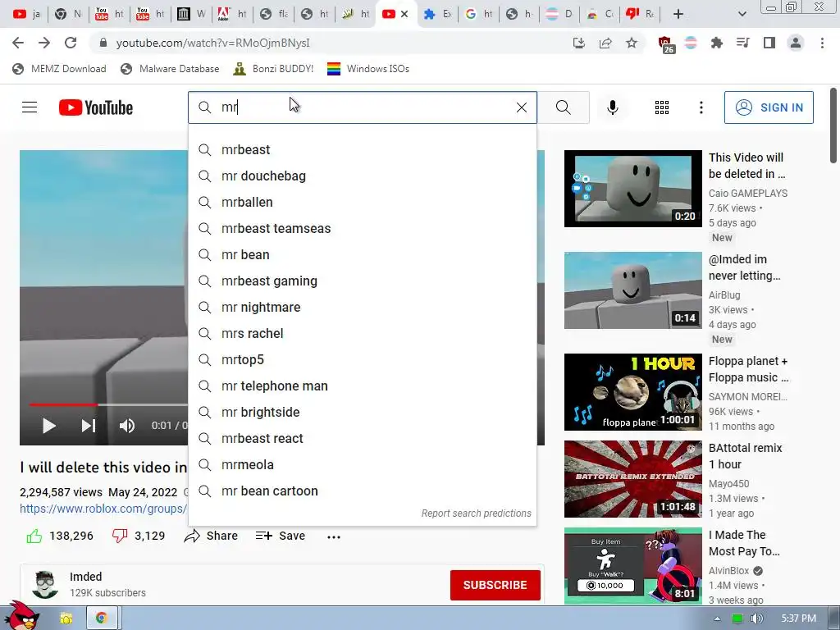The image size is (840, 630).
Task: Go back in Chrome
Action: [x=18, y=43]
